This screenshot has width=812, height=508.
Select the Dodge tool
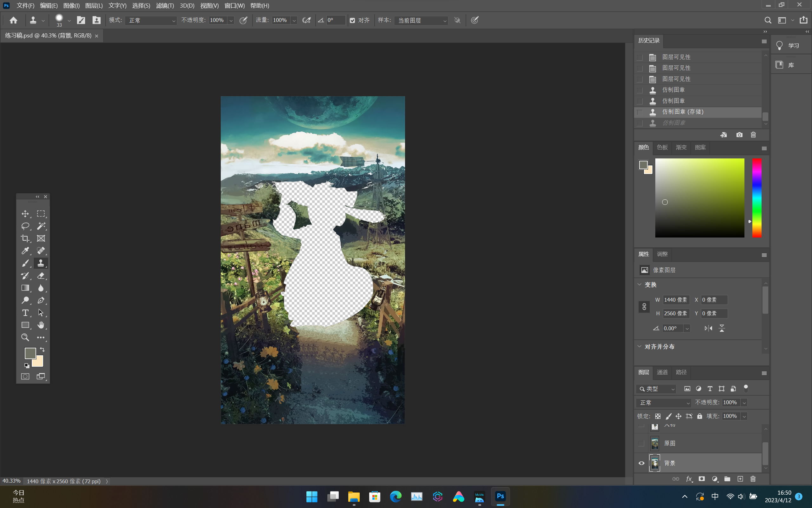click(25, 300)
